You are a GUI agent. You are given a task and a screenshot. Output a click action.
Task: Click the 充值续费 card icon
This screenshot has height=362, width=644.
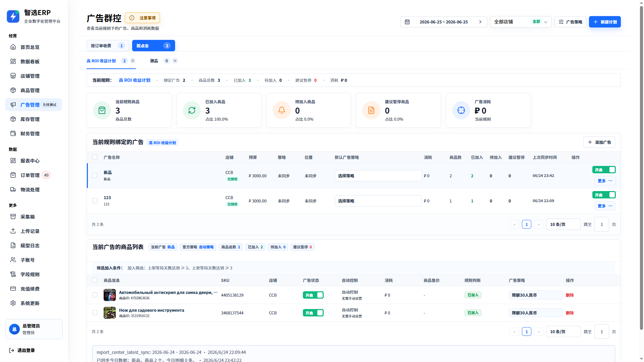point(13,289)
